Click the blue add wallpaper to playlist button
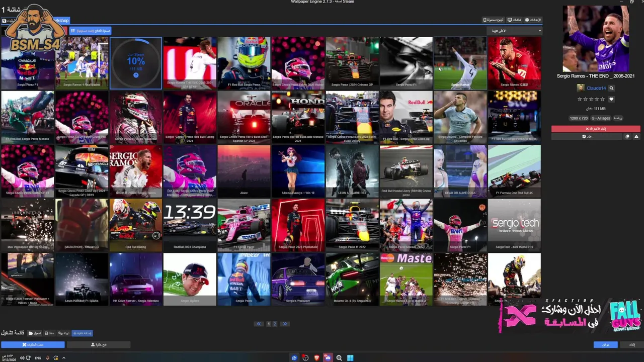The image size is (644, 362). pos(82,333)
